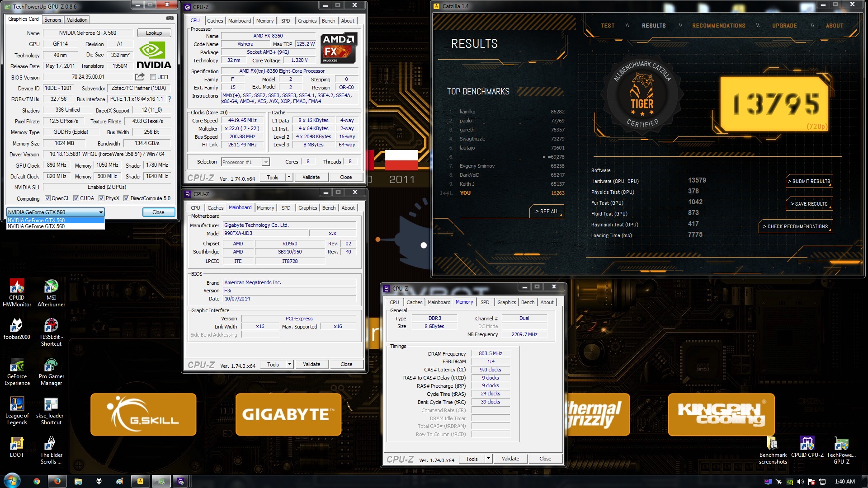Click the AMD FX logo in CPU-Z

[x=338, y=48]
